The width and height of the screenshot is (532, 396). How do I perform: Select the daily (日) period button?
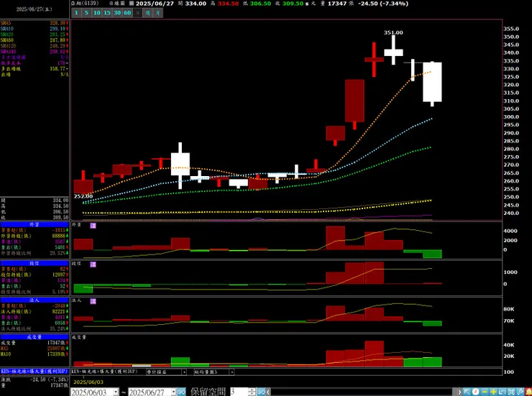click(137, 13)
